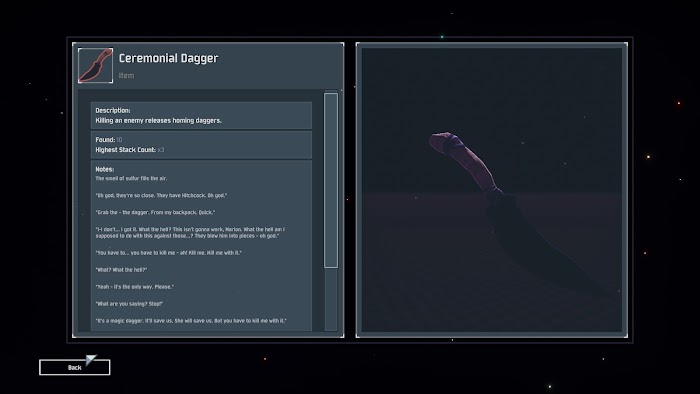The height and width of the screenshot is (394, 700).
Task: Click the "What? What the hell?" note line
Action: click(121, 270)
